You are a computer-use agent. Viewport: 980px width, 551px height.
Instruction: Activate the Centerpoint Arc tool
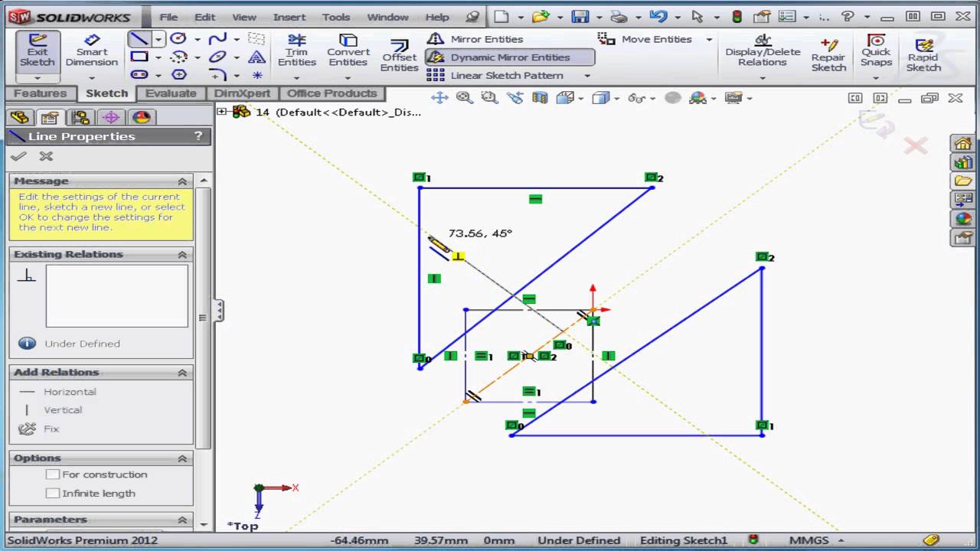[178, 57]
